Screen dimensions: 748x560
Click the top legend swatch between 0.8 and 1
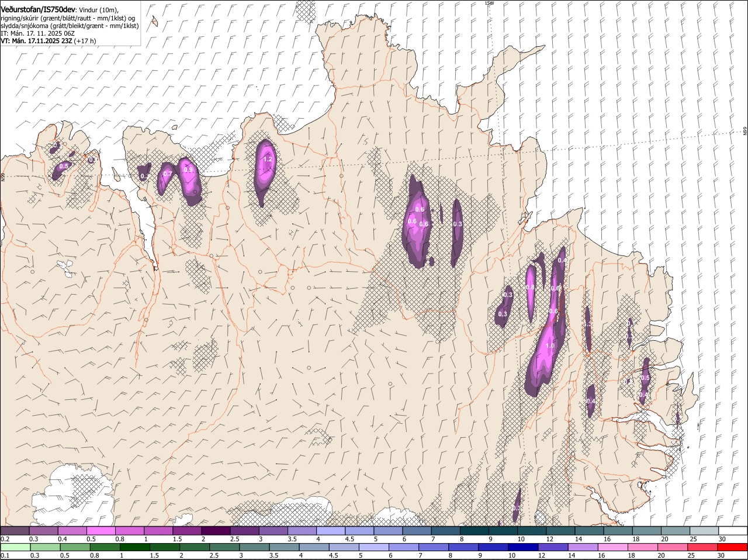(130, 531)
